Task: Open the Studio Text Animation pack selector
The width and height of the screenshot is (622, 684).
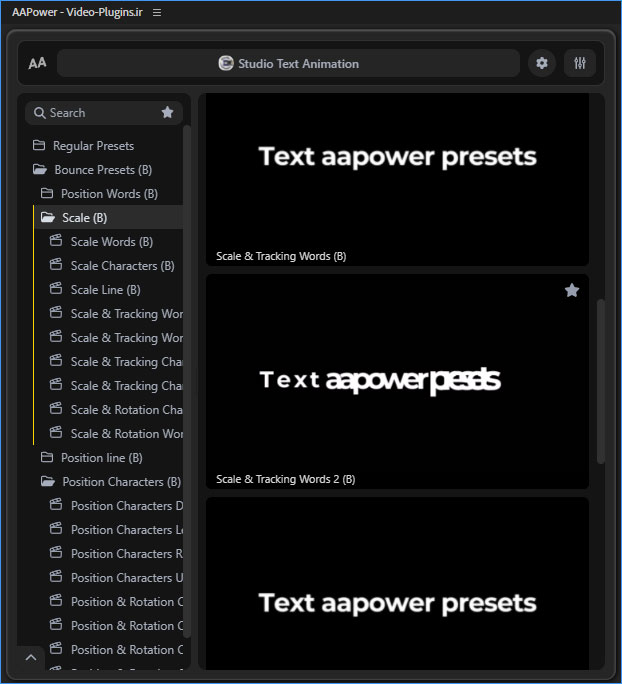Action: (x=288, y=63)
